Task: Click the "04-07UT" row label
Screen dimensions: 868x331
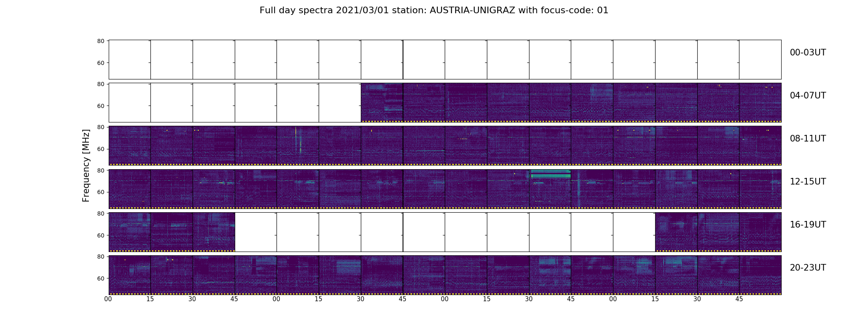Action: [808, 96]
